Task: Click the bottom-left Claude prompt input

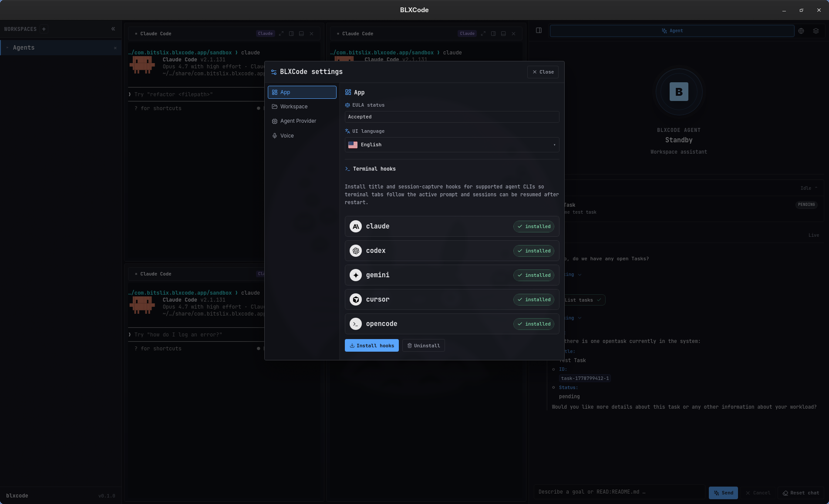Action: [196, 335]
